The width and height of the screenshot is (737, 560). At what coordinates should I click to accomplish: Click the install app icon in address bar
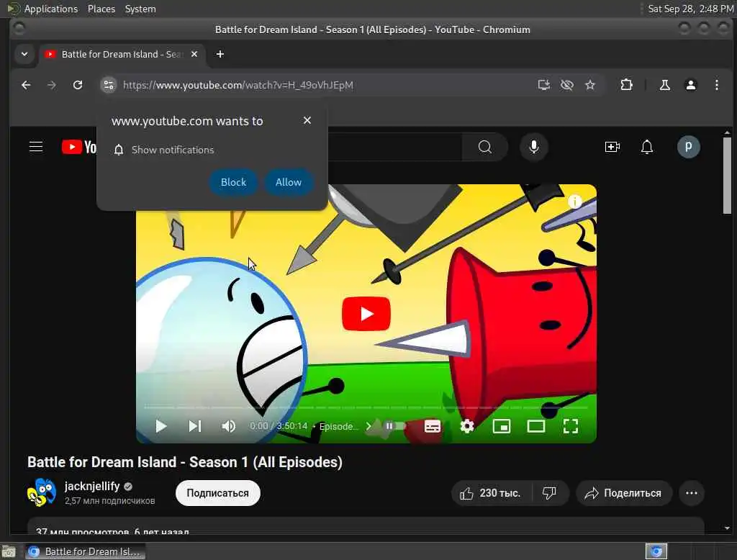coord(544,85)
